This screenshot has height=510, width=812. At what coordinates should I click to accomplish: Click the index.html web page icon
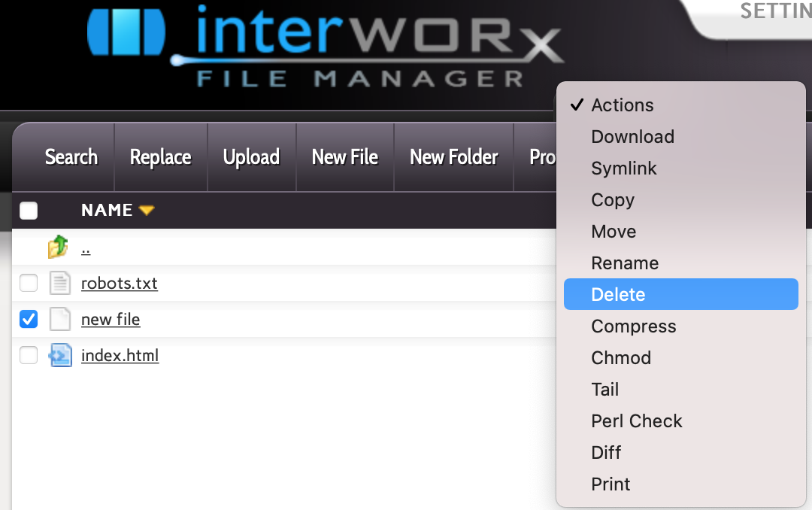point(59,355)
